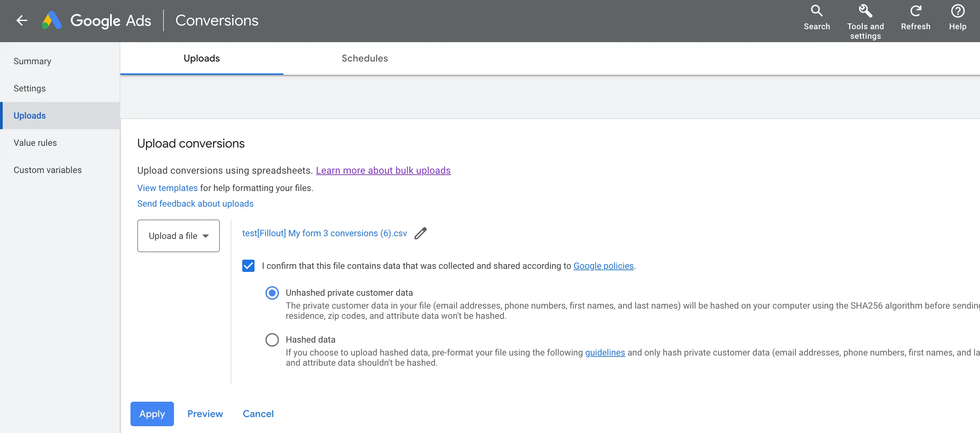
Task: Open the Google policies link
Action: tap(603, 265)
